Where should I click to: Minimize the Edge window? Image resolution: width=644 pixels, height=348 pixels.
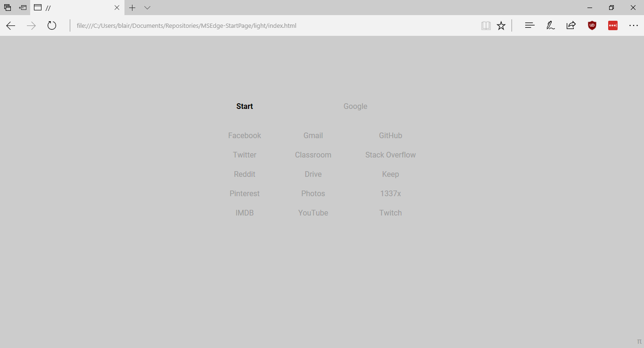click(590, 8)
